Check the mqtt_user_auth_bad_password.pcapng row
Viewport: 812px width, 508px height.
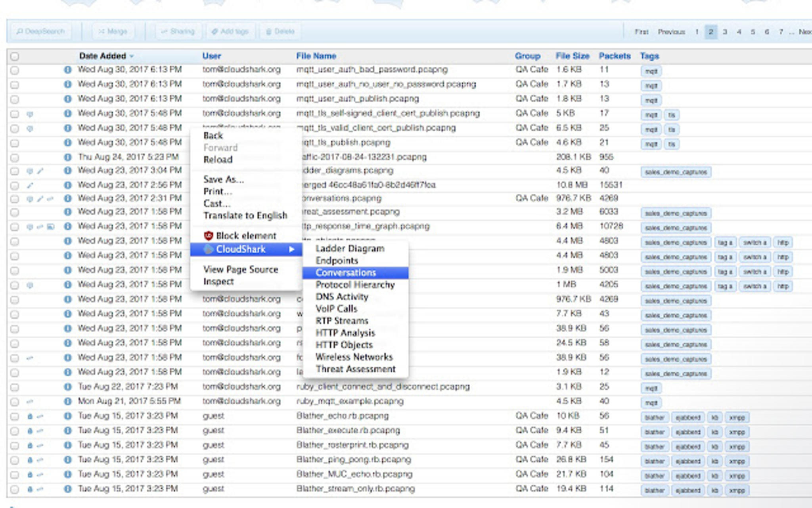point(15,70)
